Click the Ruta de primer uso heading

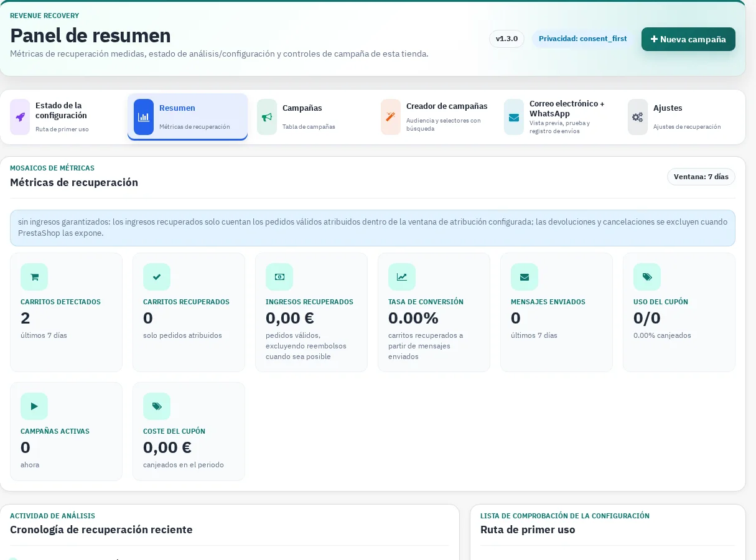[x=528, y=530]
